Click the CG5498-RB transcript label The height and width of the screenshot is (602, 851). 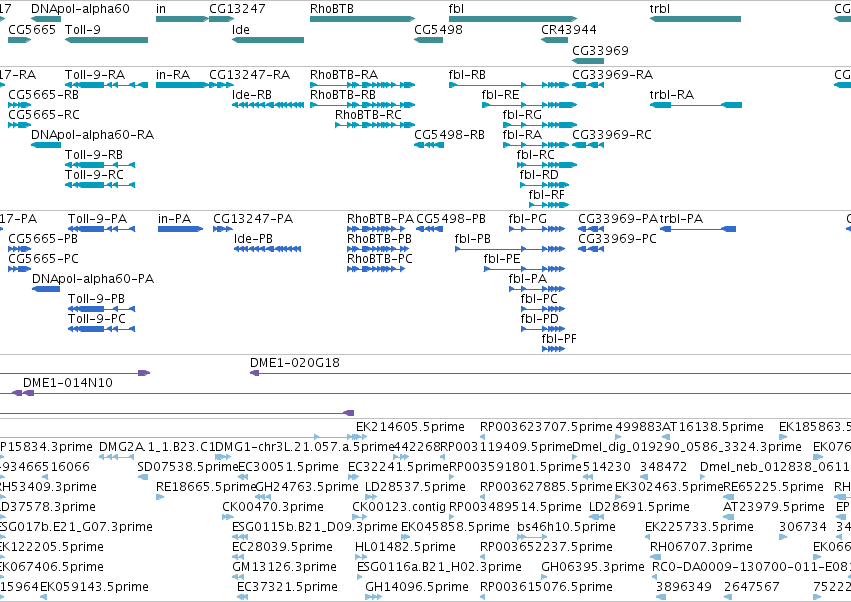click(449, 135)
